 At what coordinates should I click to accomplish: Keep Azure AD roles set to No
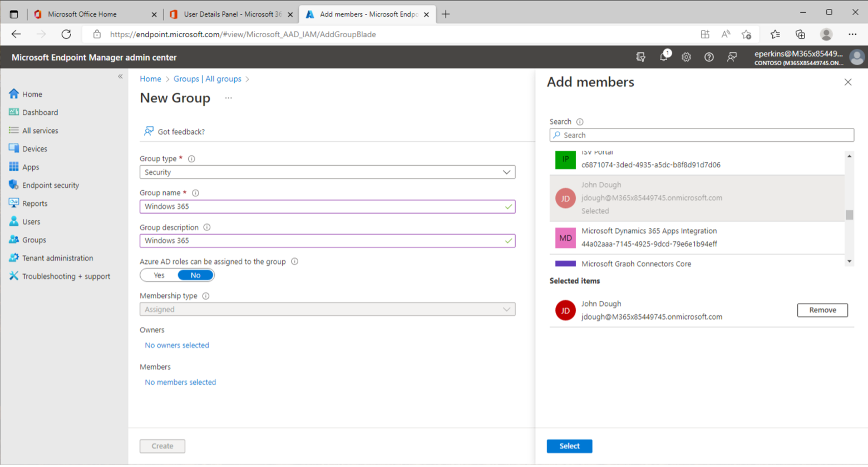tap(195, 275)
